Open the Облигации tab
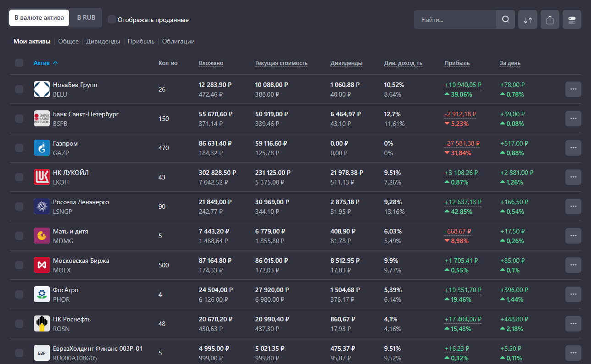Image resolution: width=591 pixels, height=364 pixels. point(178,41)
